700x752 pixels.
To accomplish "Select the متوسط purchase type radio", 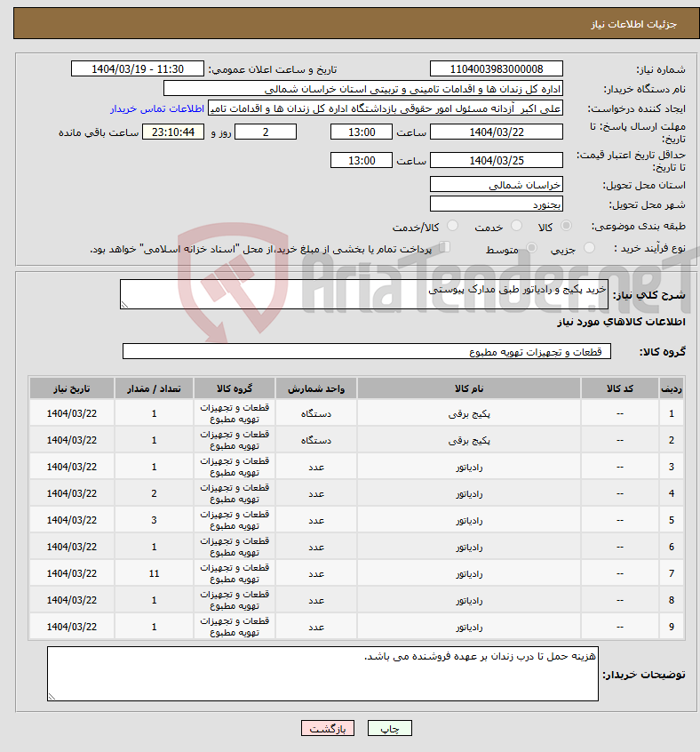I will 531,248.
